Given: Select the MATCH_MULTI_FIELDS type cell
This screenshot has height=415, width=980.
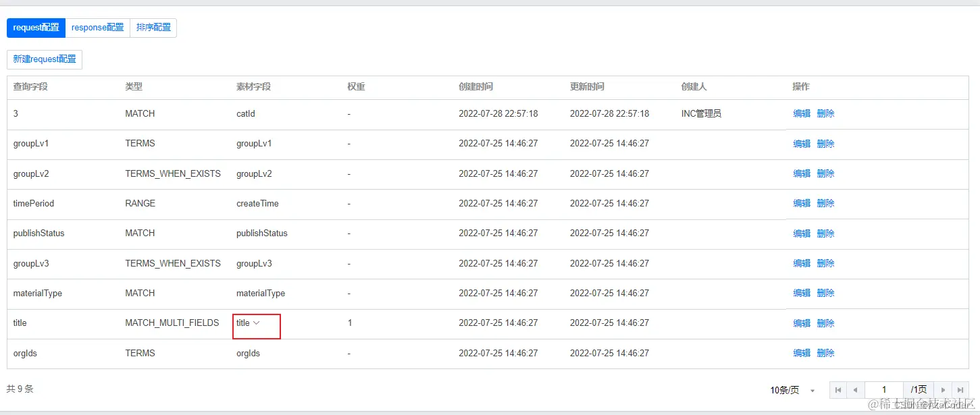Looking at the screenshot, I should (x=172, y=323).
